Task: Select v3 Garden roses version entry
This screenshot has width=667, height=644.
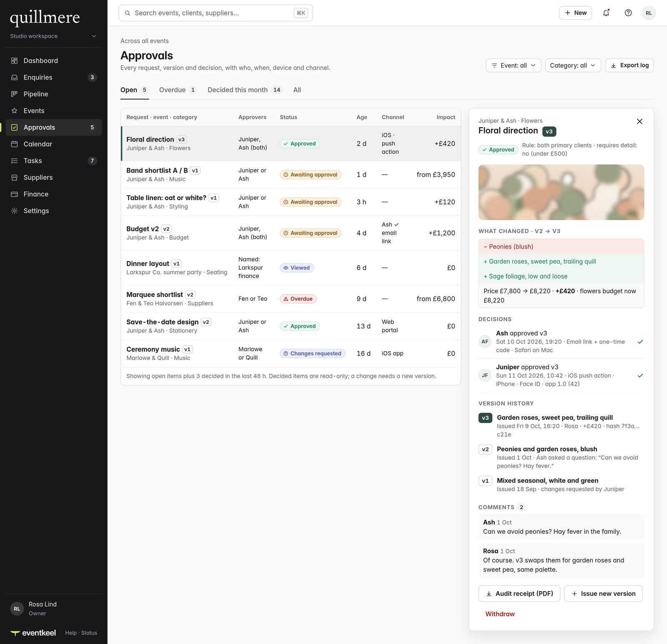Action: coord(561,425)
